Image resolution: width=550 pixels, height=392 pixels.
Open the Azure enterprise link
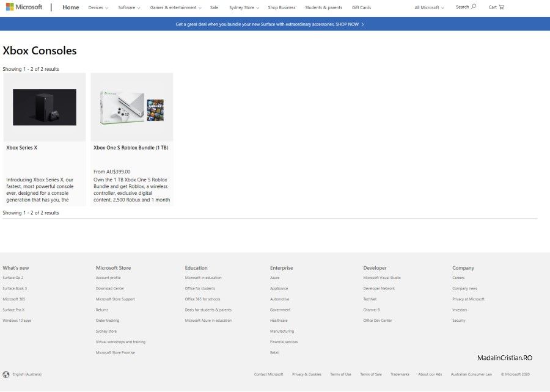coord(274,278)
